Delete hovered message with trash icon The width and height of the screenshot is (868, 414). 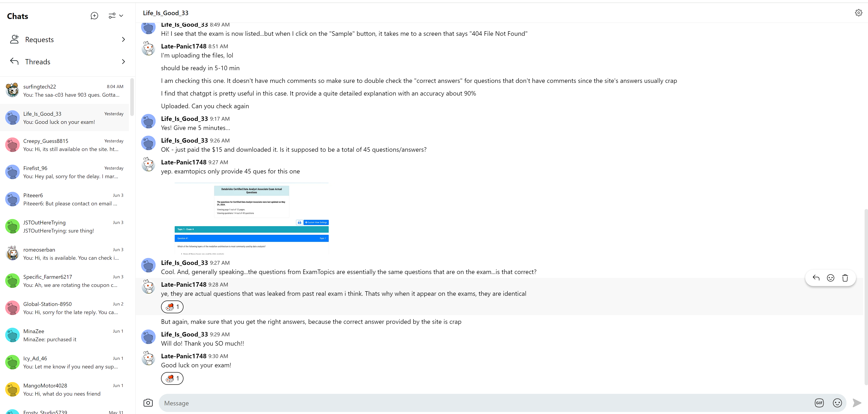tap(845, 278)
